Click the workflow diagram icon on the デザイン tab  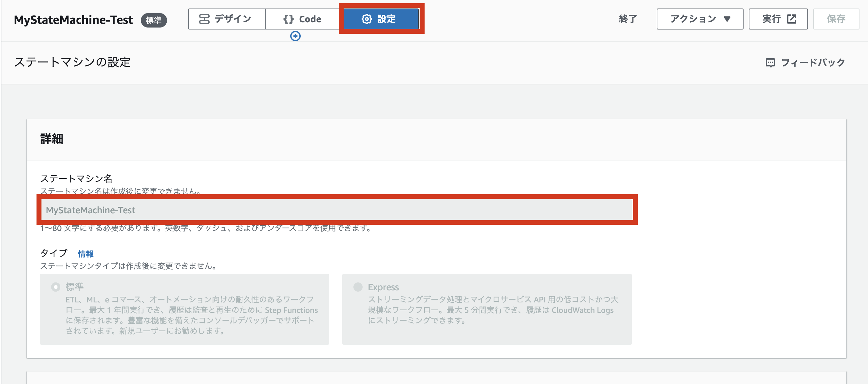[x=204, y=19]
